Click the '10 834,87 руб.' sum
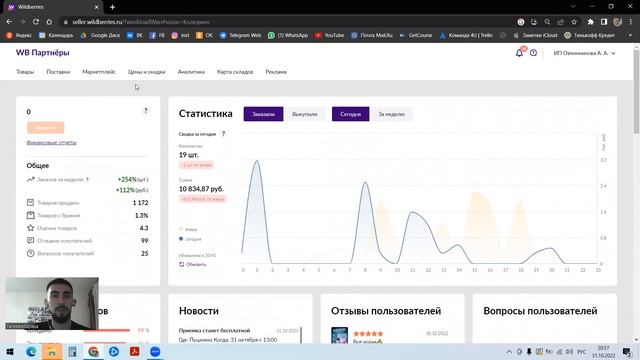 [201, 189]
